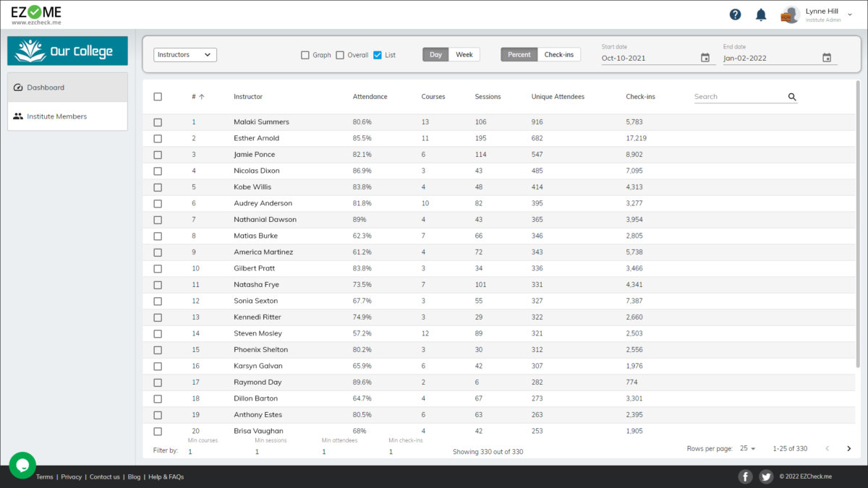This screenshot has width=868, height=488.
Task: Go to next page arrow
Action: [x=849, y=449]
